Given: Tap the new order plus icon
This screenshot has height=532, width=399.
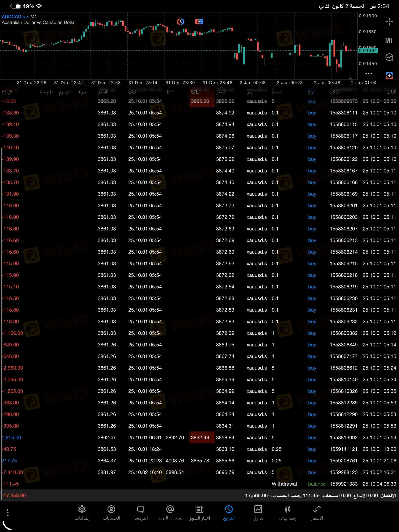Looking at the screenshot, I should coord(389,76).
